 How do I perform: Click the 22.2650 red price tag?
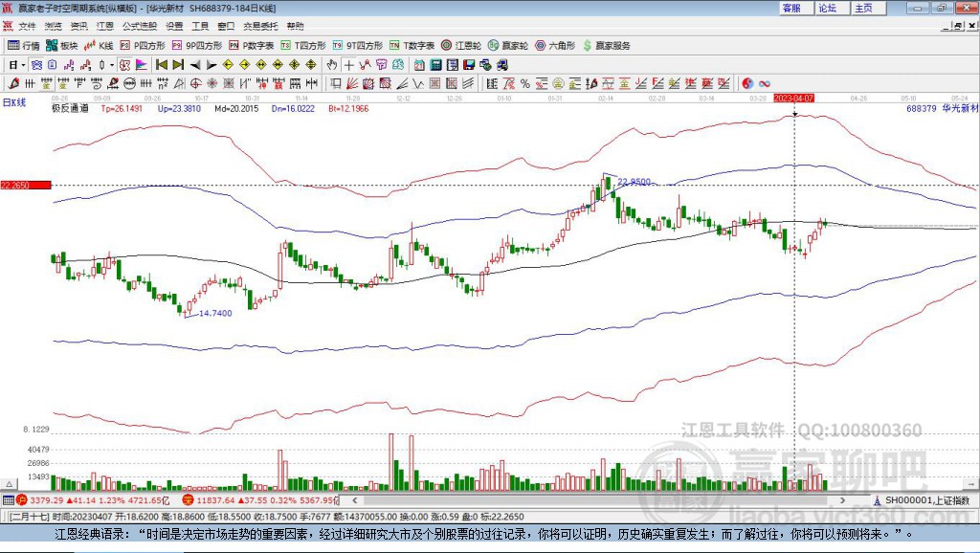26,185
